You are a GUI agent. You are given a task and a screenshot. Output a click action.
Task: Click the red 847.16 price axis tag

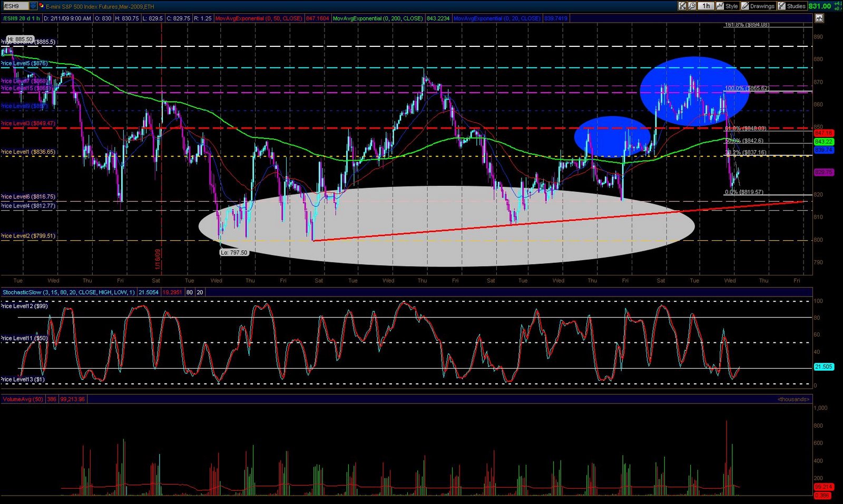[x=824, y=133]
